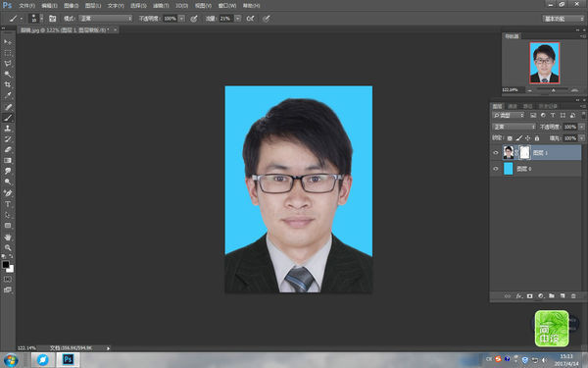Filter layers by pixel layers

click(533, 115)
